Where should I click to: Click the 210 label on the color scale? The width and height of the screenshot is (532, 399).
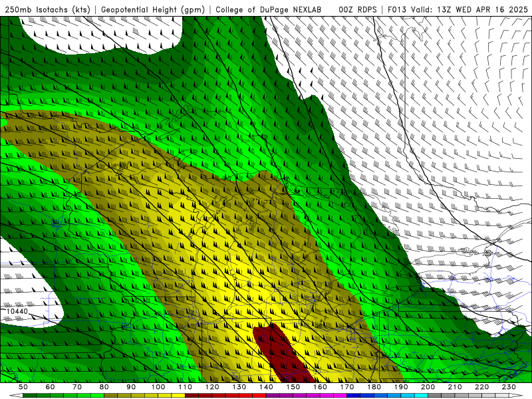click(456, 387)
